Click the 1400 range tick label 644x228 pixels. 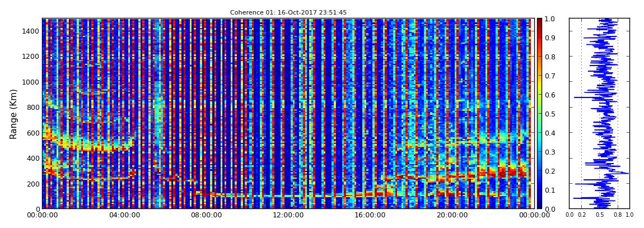point(30,31)
